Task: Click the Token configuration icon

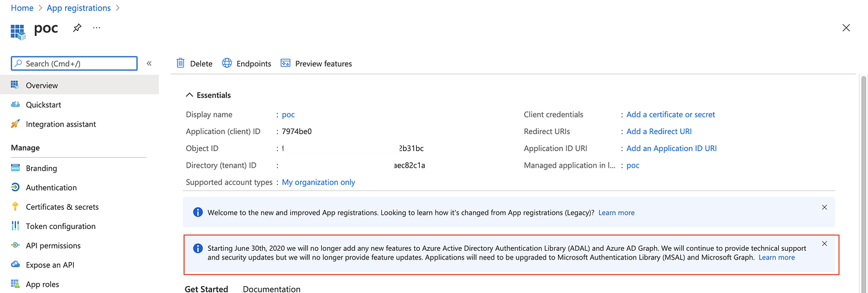Action: (15, 226)
